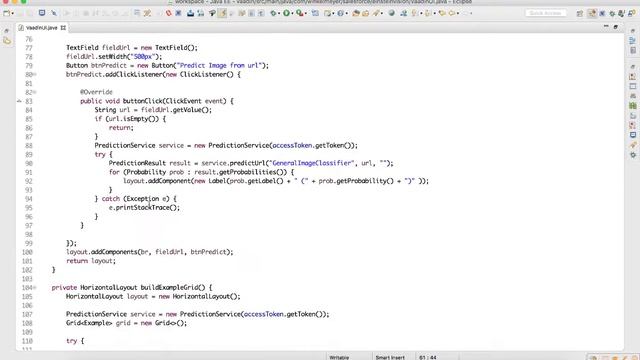Click the Open Type package icon

coord(356,13)
